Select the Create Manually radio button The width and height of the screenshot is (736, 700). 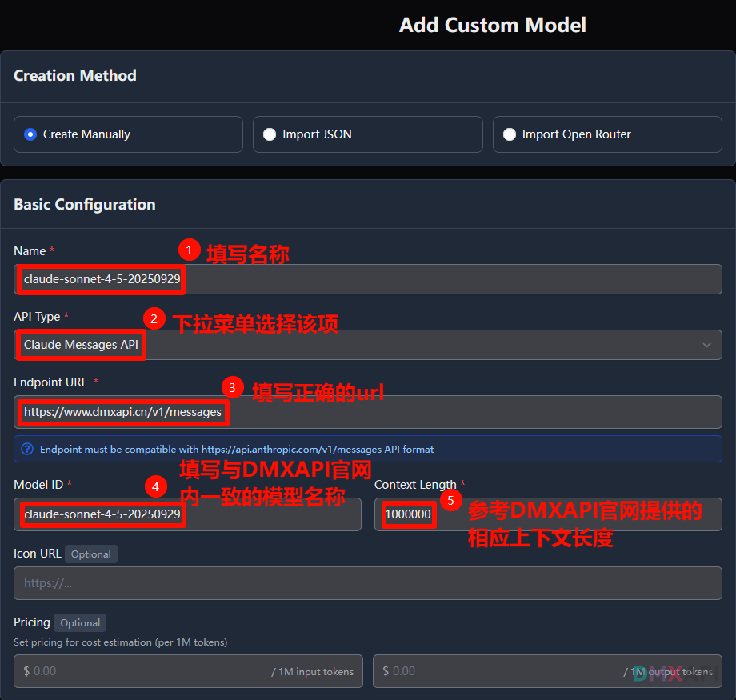coord(30,134)
